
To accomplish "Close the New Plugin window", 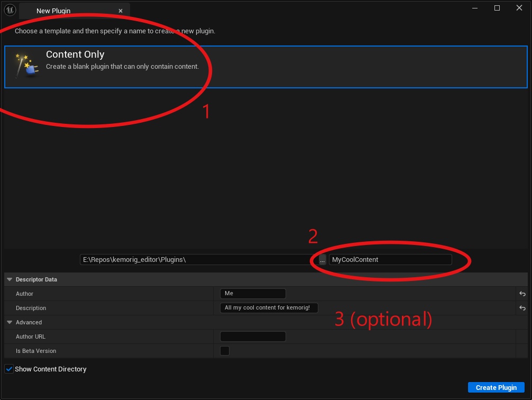I will (x=520, y=8).
